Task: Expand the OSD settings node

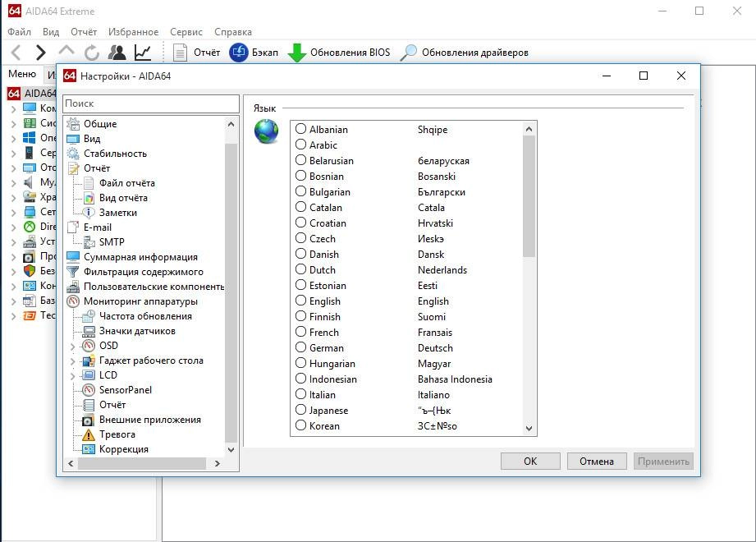Action: (73, 347)
